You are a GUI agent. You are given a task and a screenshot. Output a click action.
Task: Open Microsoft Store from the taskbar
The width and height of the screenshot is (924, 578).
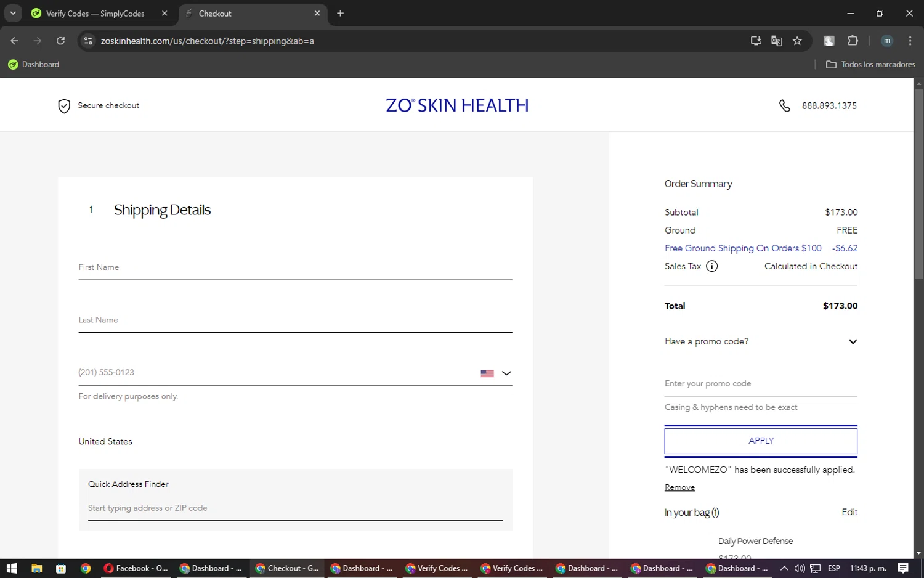61,568
